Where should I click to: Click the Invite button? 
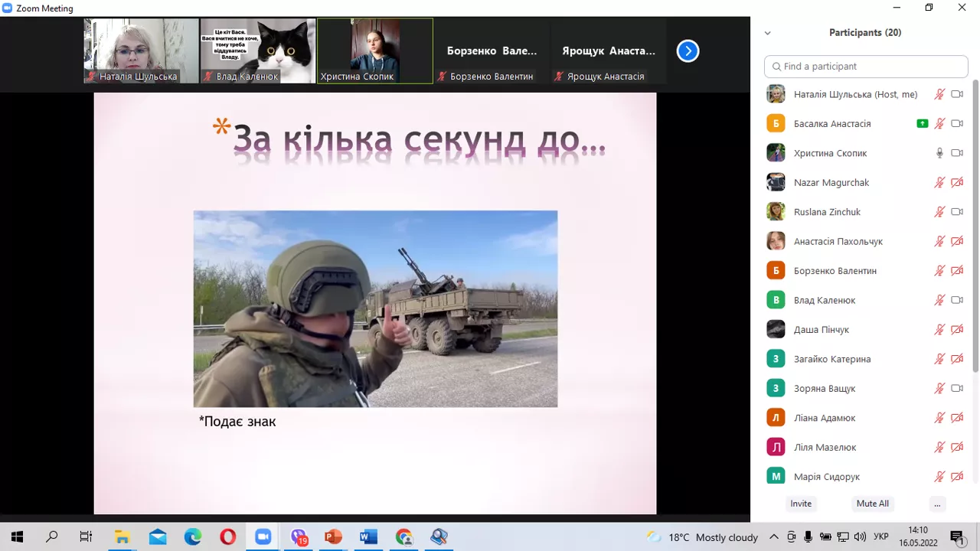coord(801,504)
